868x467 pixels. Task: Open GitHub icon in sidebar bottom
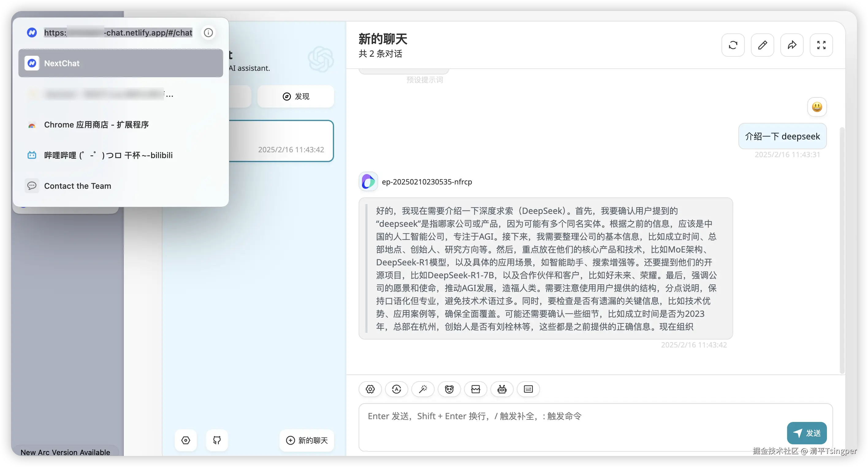pyautogui.click(x=217, y=440)
